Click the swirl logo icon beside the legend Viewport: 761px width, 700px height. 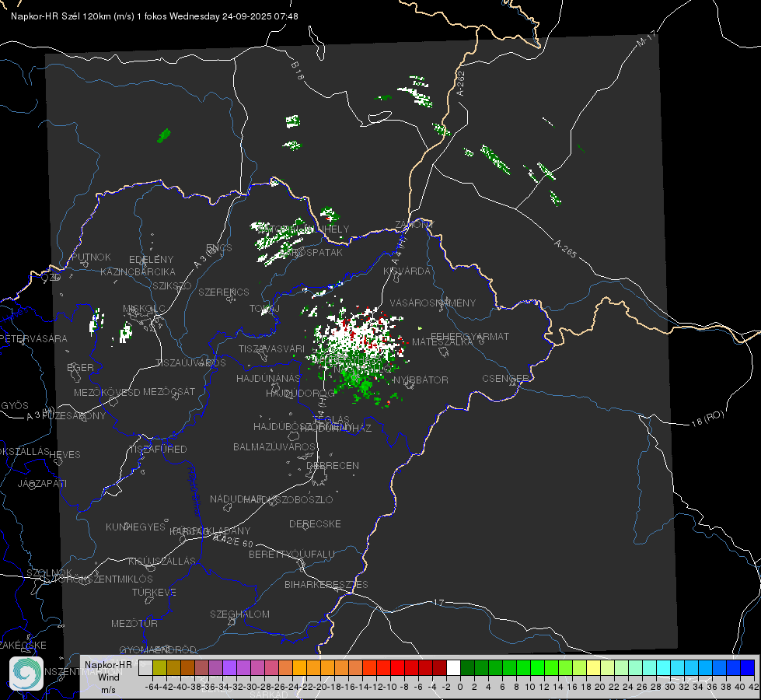pos(26,674)
